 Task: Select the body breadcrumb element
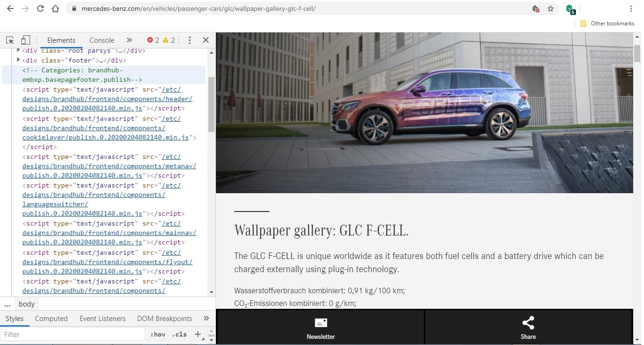click(x=27, y=304)
